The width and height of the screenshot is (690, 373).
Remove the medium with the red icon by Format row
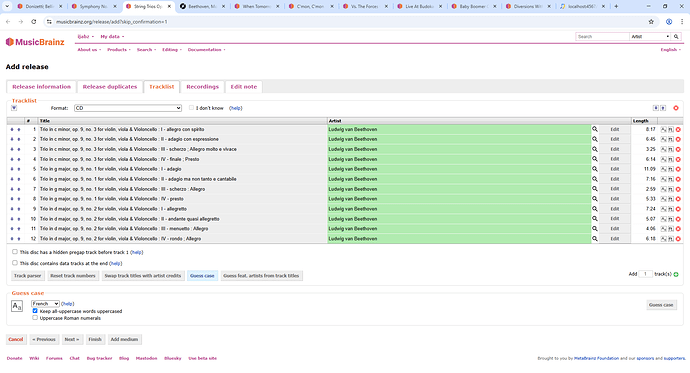coord(676,108)
